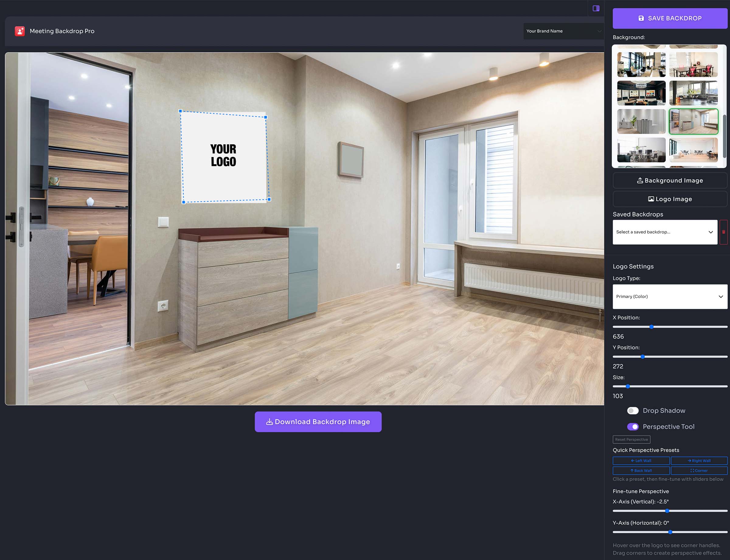
Task: Click the sidebar panel toggle icon
Action: (x=596, y=8)
